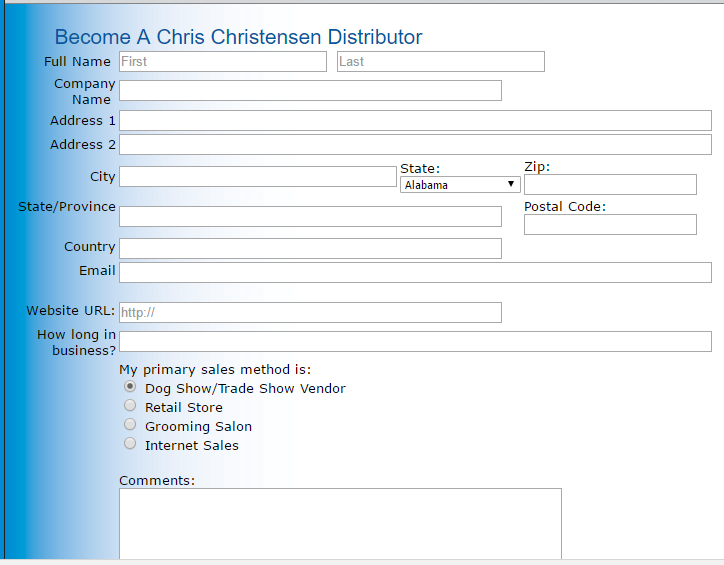Click the 'Full Name' label
724x565 pixels.
(77, 61)
